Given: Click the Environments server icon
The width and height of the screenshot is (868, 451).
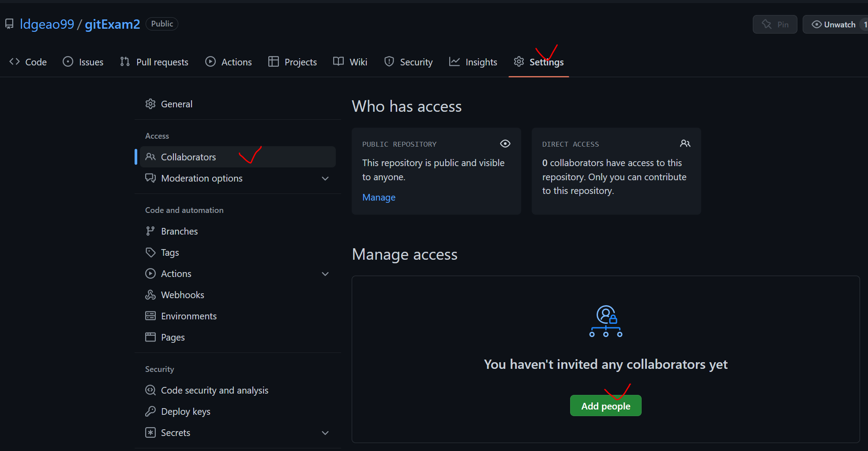Looking at the screenshot, I should click(x=150, y=316).
